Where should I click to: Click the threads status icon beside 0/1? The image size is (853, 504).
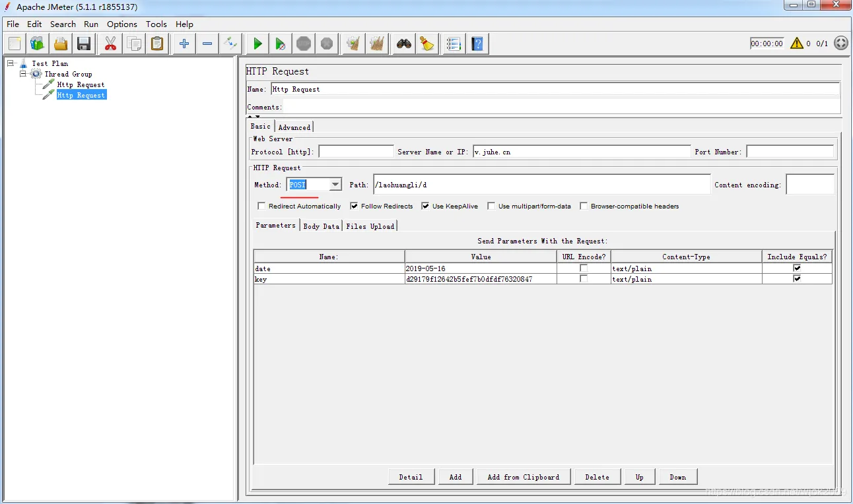point(840,44)
